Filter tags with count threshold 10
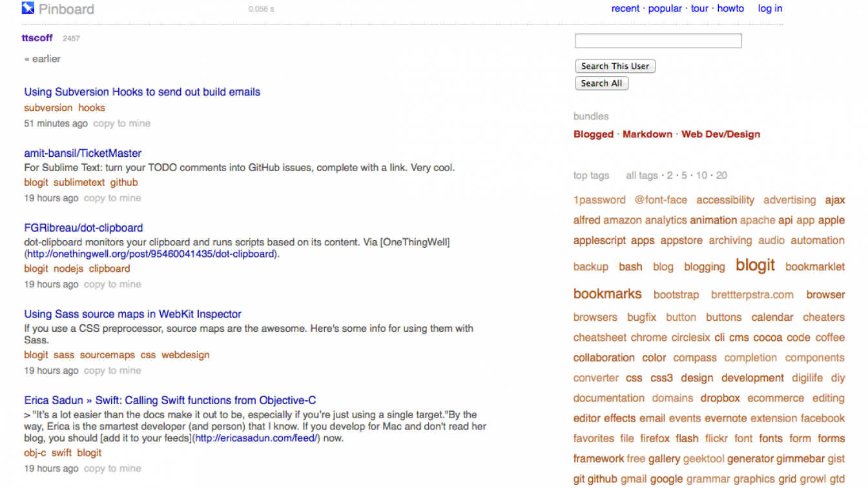This screenshot has width=868, height=488. pyautogui.click(x=702, y=176)
